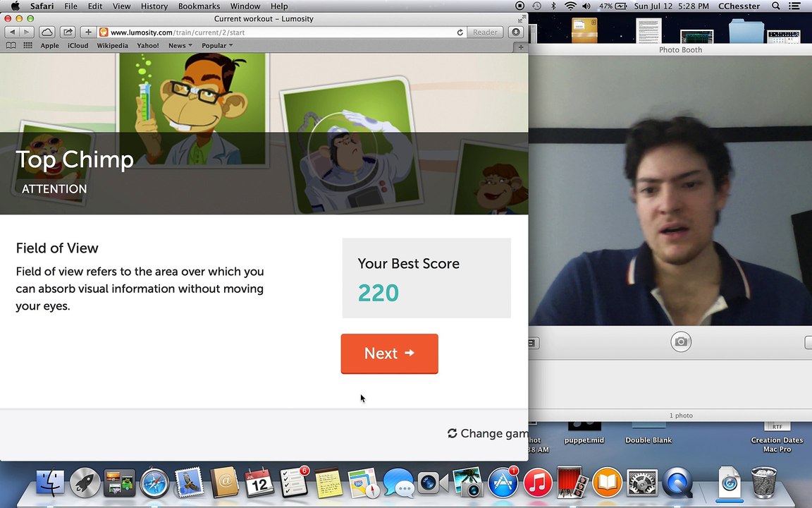Open the App Store in the Dock
This screenshot has width=812, height=508.
point(503,483)
